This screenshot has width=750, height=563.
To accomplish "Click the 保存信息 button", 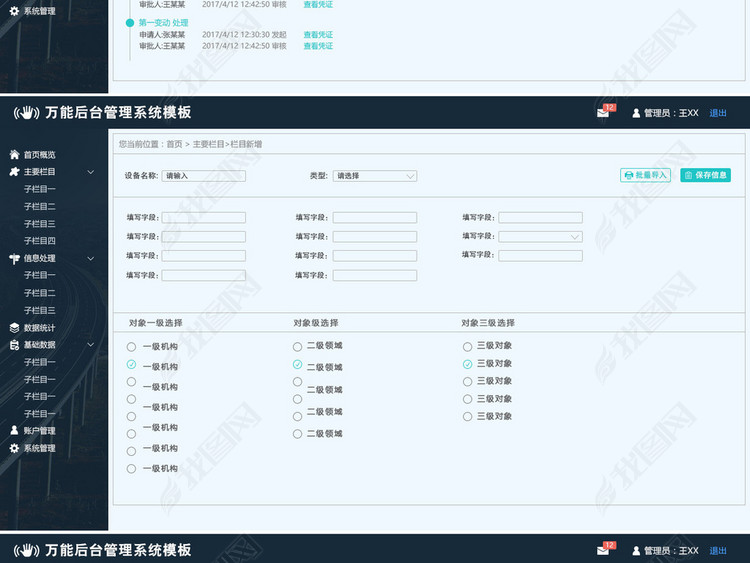I will pyautogui.click(x=706, y=175).
